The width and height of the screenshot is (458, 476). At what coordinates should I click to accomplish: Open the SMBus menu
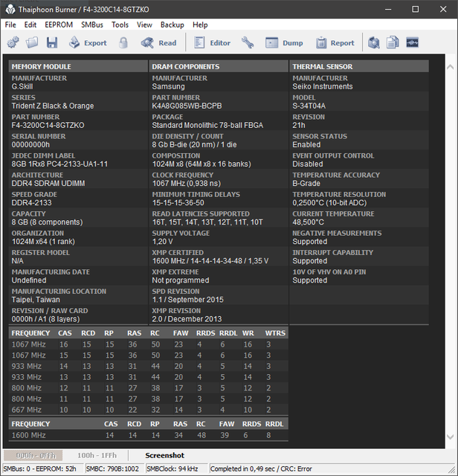[92, 25]
